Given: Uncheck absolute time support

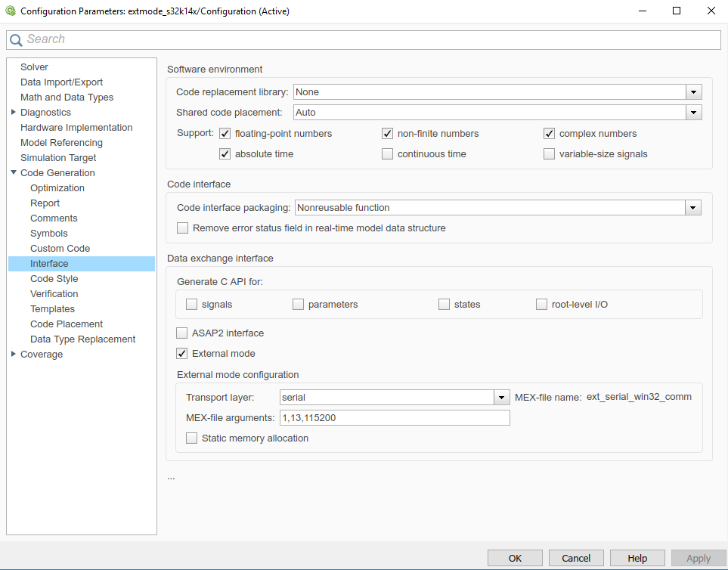Looking at the screenshot, I should pyautogui.click(x=225, y=154).
